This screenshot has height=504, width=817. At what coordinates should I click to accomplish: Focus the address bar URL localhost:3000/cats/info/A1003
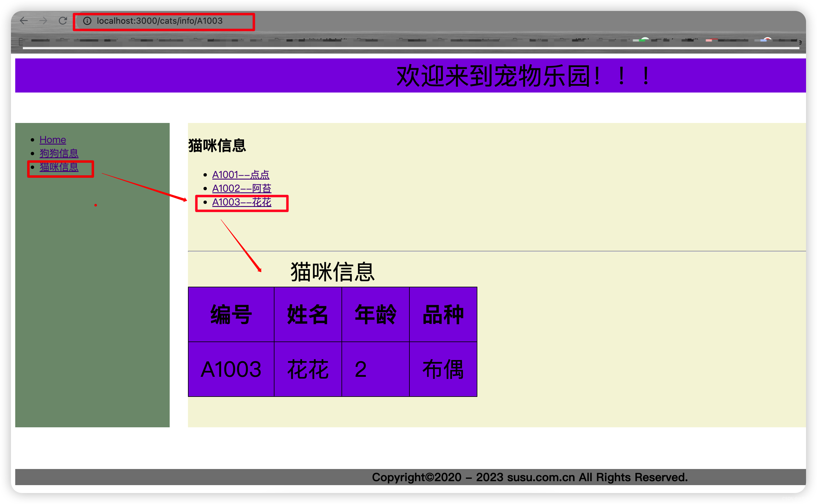click(x=159, y=21)
